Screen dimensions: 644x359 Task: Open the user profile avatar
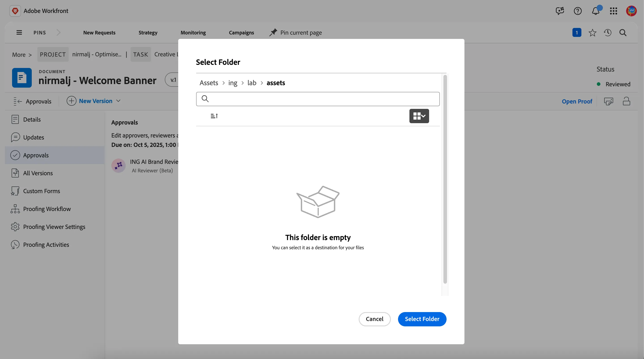[631, 11]
